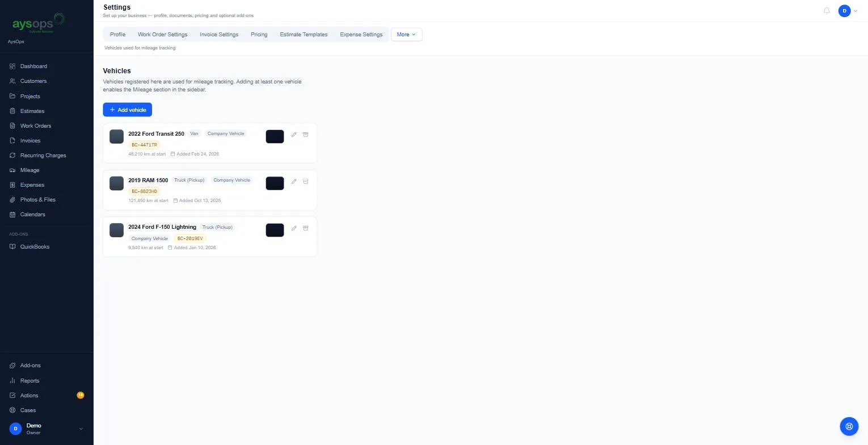This screenshot has width=868, height=445.
Task: Select the Estimates sidebar icon
Action: [x=12, y=111]
